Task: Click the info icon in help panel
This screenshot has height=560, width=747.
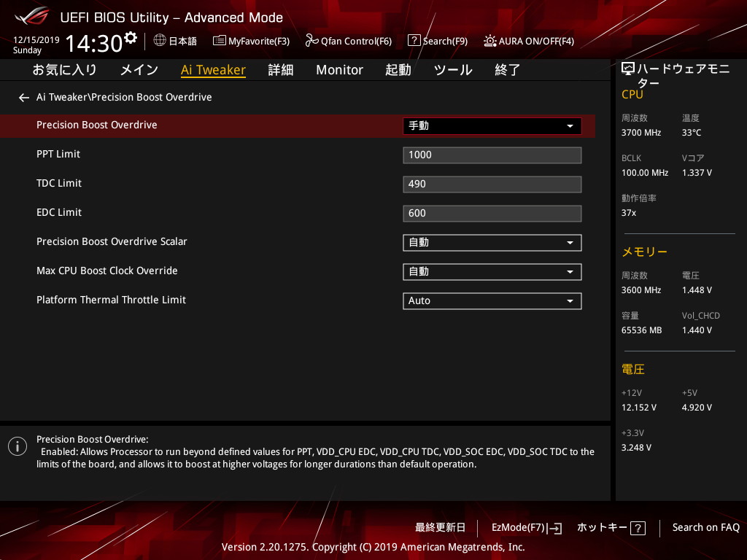Action: pos(17,446)
